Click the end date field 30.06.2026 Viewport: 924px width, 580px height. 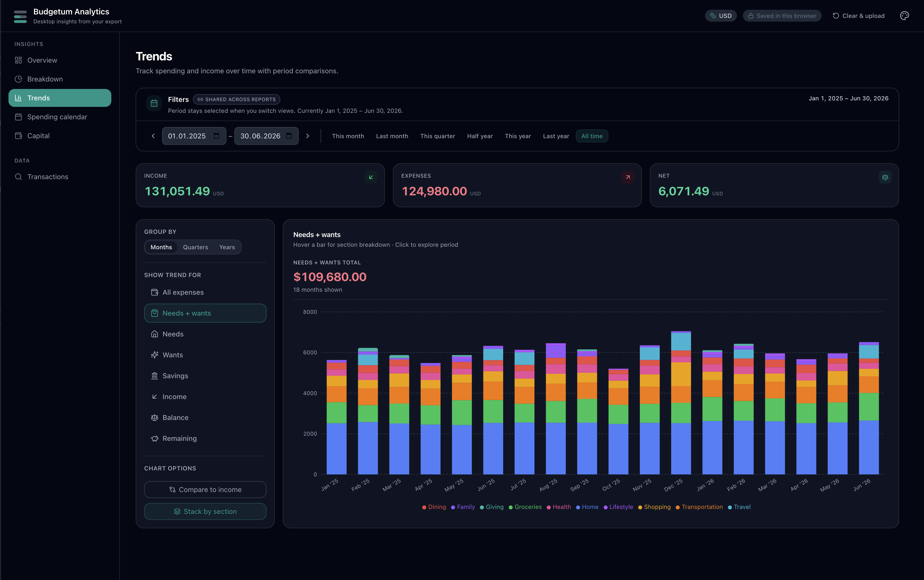(267, 136)
